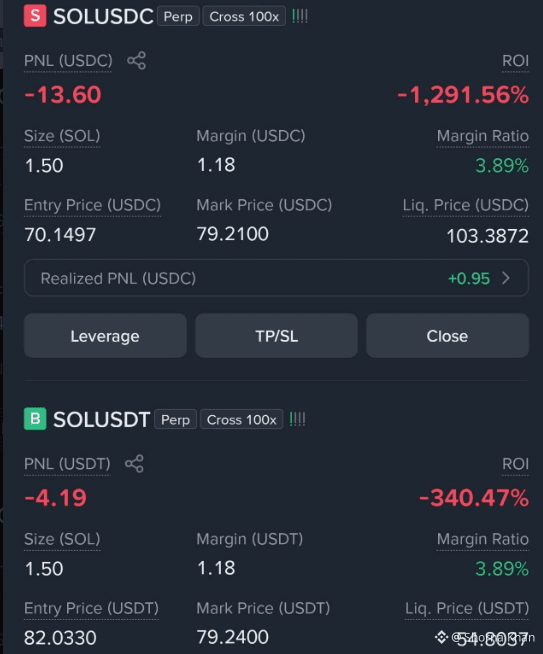Open Cross 100x setting on SOLUSDC
The image size is (543, 654).
point(244,16)
